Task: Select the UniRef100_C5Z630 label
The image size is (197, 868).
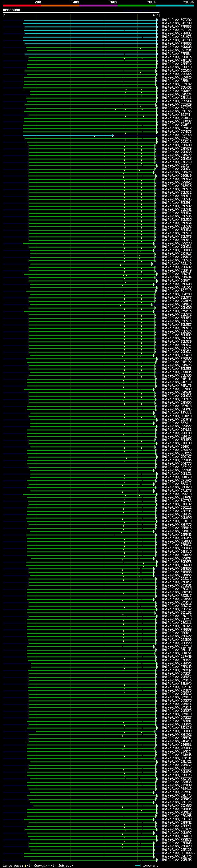Action: pyautogui.click(x=177, y=71)
